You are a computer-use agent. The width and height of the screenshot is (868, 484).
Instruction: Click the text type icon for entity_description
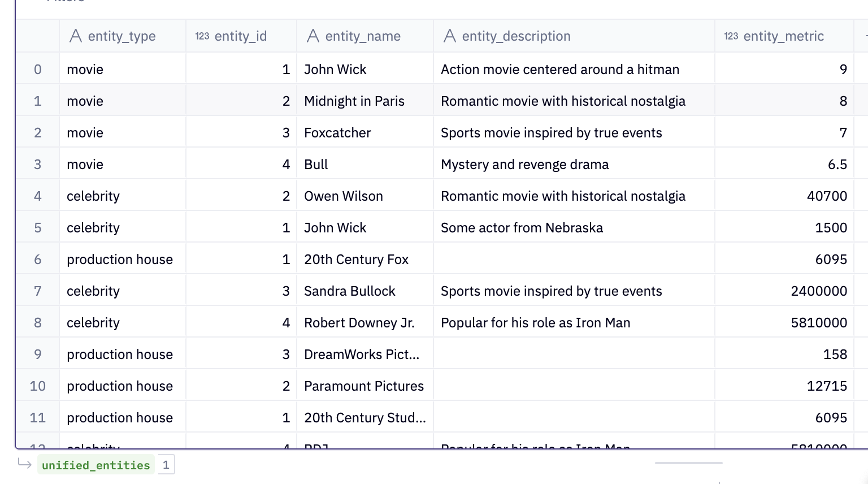click(450, 36)
